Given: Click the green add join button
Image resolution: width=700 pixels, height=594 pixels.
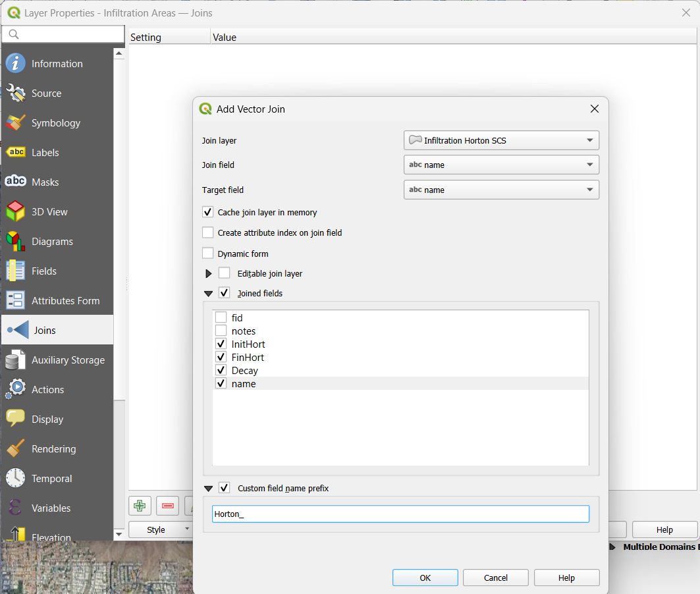Looking at the screenshot, I should coord(140,506).
